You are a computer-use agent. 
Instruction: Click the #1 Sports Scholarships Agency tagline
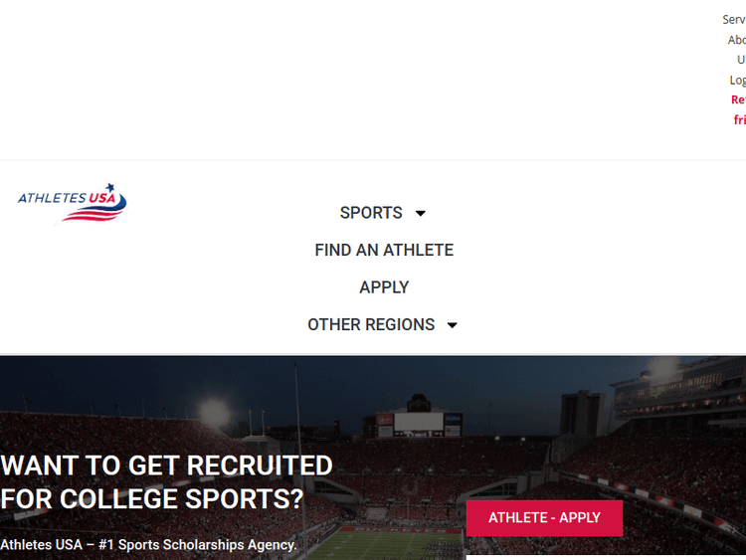coord(149,545)
